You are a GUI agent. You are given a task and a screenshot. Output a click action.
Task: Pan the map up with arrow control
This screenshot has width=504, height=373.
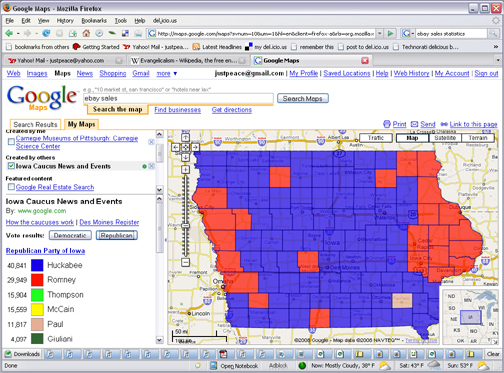[186, 137]
